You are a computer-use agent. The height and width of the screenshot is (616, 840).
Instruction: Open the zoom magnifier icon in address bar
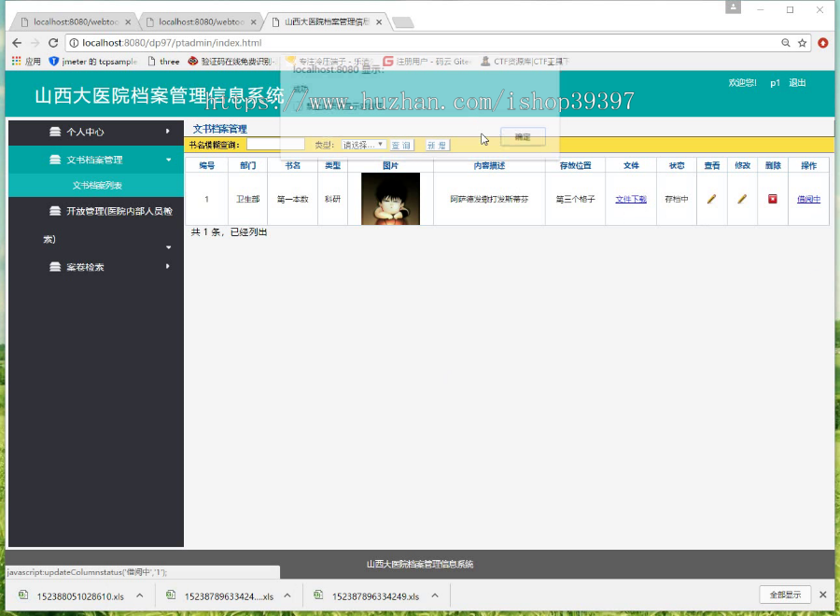pyautogui.click(x=785, y=43)
